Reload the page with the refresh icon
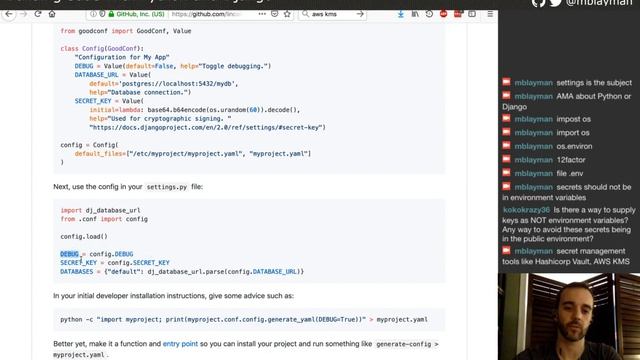Image resolution: width=640 pixels, height=360 pixels. (38, 14)
